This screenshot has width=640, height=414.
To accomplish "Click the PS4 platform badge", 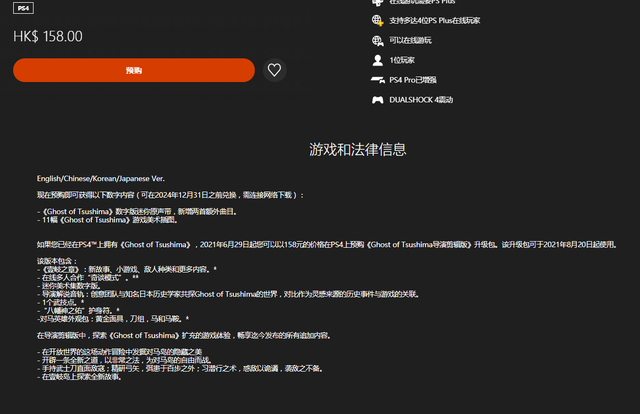I will pos(24,8).
